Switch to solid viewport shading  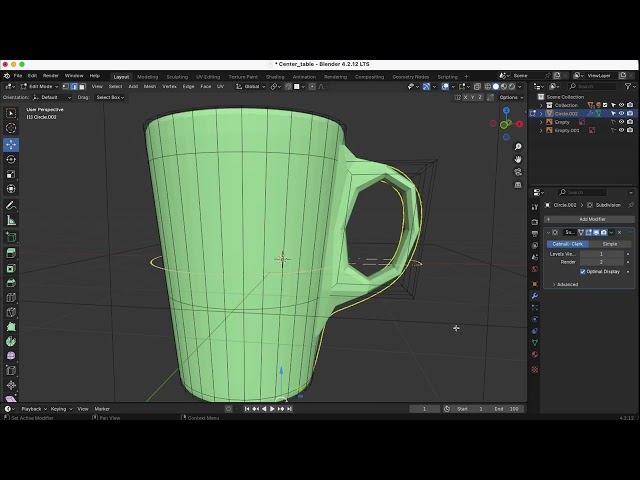(x=496, y=87)
